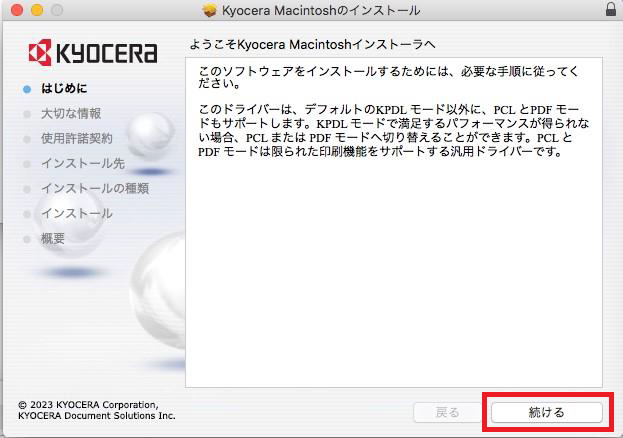
Task: Click the blue bullet beside はじめに
Action: 27,89
